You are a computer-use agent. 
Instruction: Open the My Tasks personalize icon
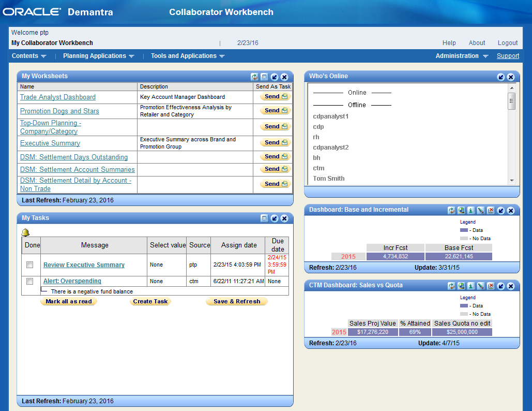click(264, 218)
